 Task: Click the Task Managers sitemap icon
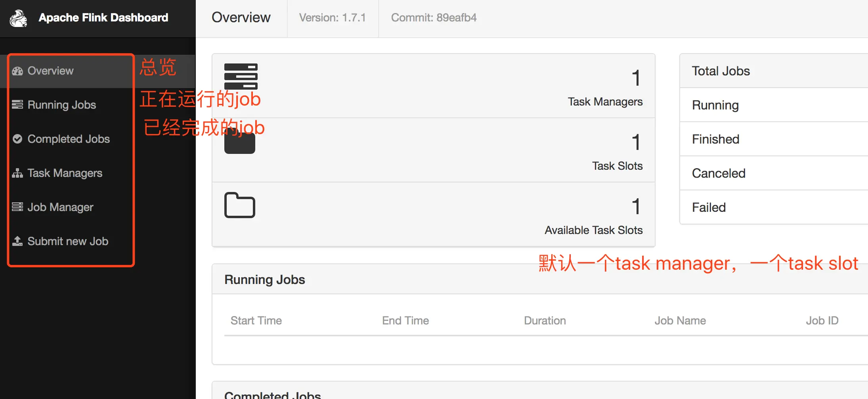pos(17,173)
